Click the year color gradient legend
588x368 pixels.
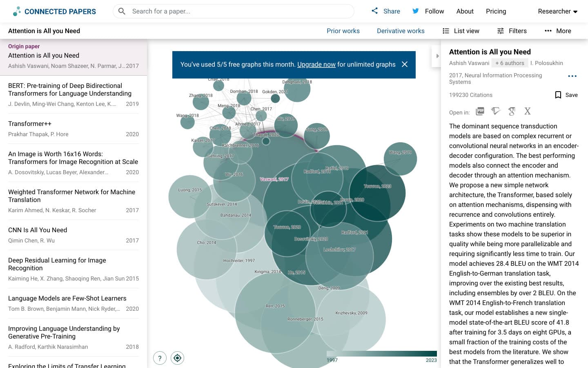tap(382, 354)
